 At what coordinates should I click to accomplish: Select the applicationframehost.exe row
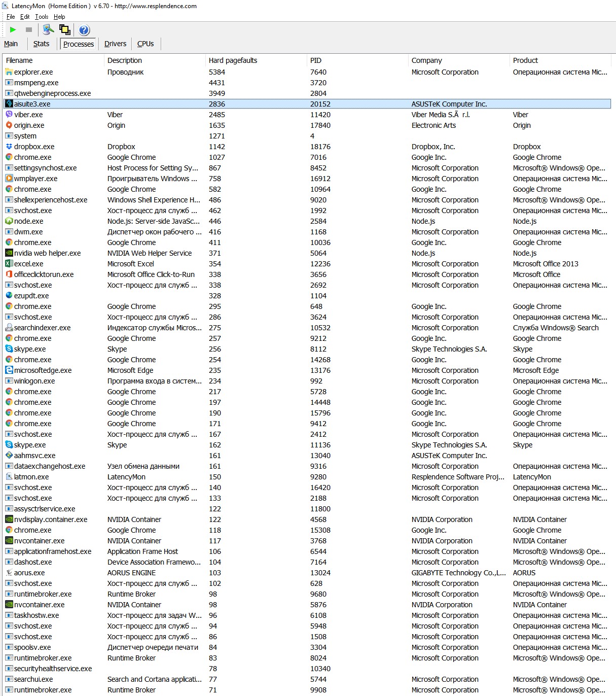coord(307,551)
